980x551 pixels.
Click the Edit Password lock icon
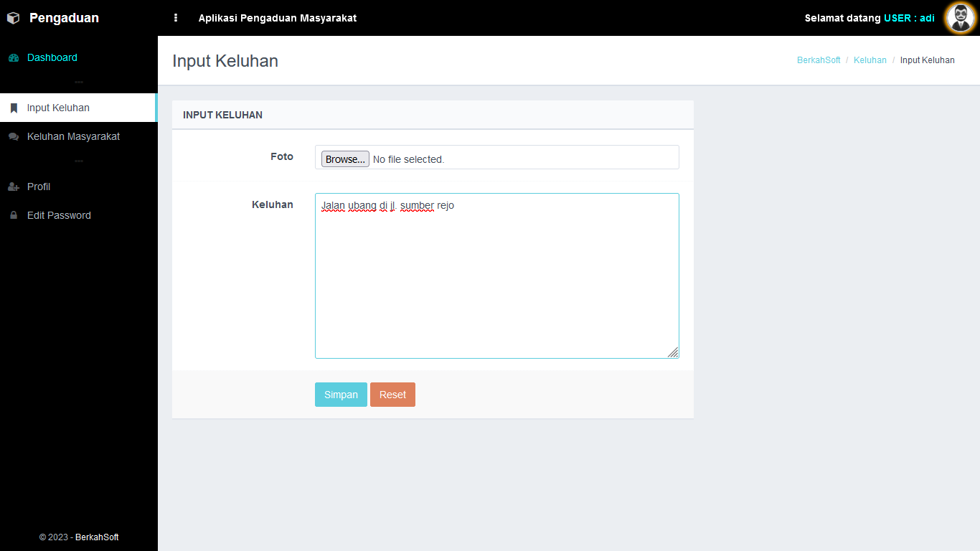point(14,215)
